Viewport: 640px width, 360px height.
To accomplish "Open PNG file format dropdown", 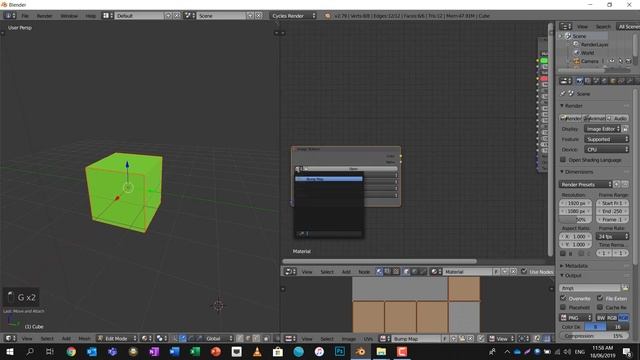I will click(576, 318).
